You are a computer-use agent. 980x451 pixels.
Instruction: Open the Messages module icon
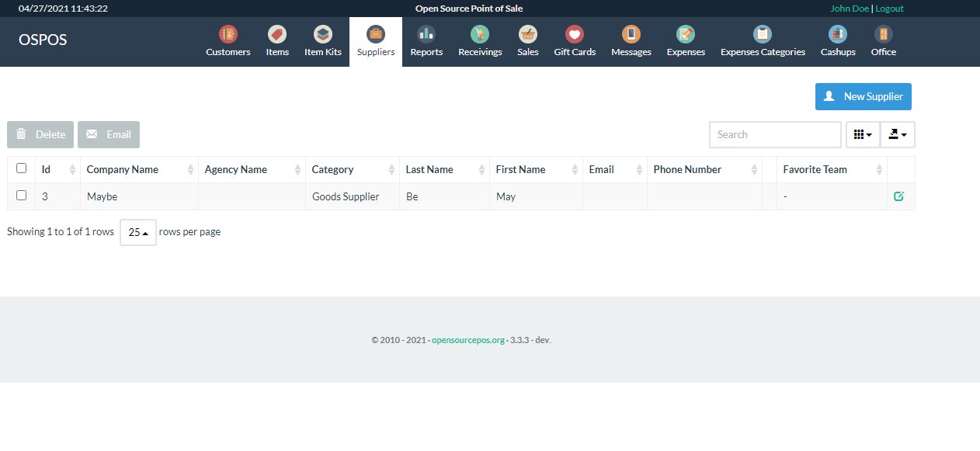pos(631,35)
